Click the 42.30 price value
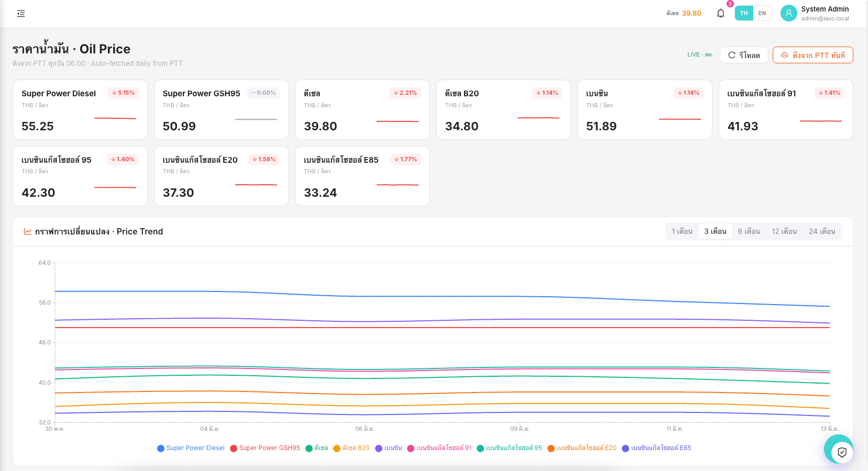The height and width of the screenshot is (471, 868). [x=38, y=193]
